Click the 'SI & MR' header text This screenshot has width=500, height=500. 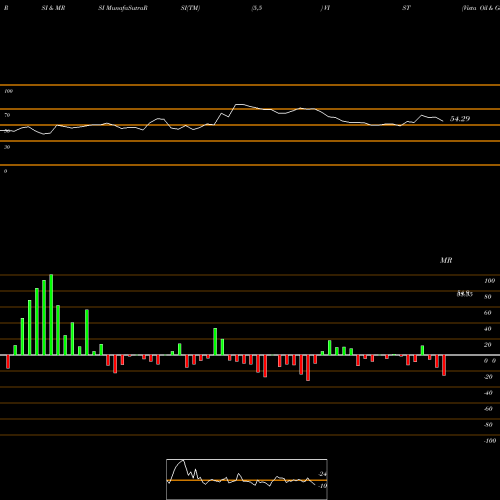point(53,8)
